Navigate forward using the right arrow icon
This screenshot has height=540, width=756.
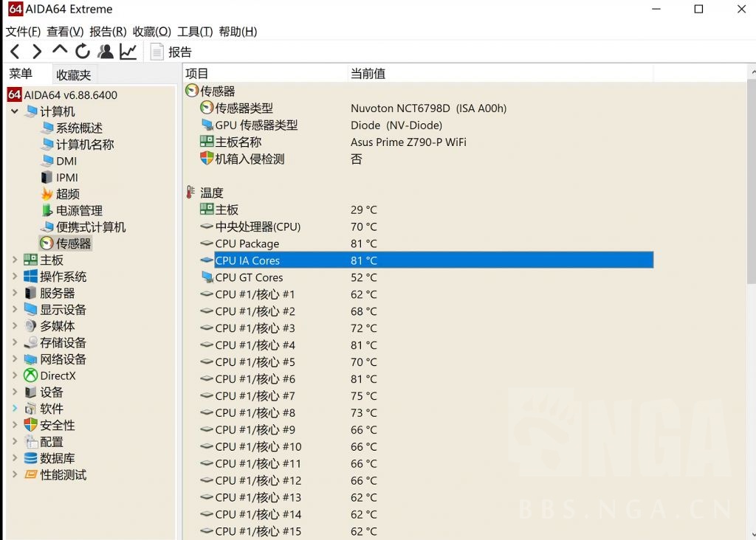pyautogui.click(x=35, y=52)
